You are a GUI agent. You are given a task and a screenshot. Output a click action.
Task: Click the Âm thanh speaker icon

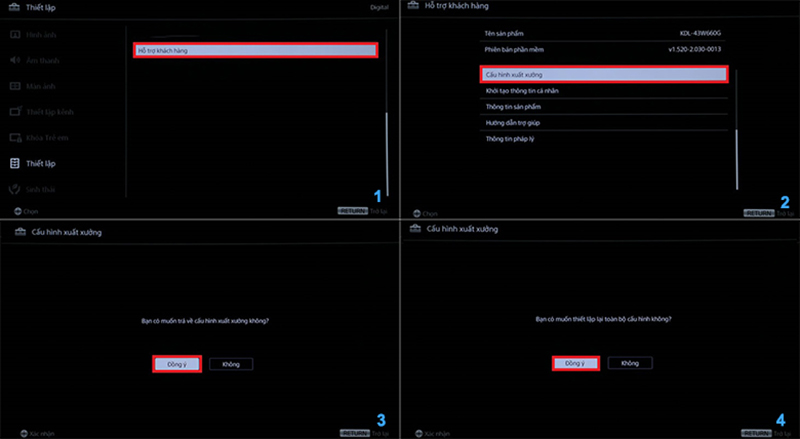15,60
